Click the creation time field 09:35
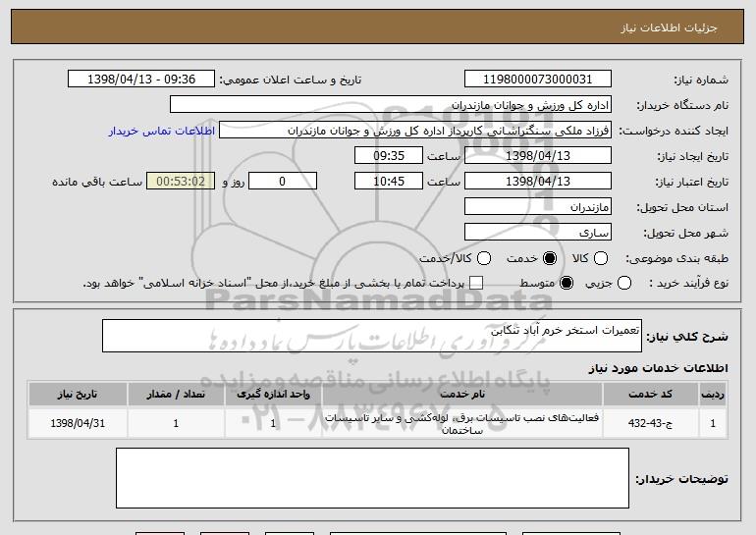Image resolution: width=756 pixels, height=535 pixels. click(x=389, y=156)
